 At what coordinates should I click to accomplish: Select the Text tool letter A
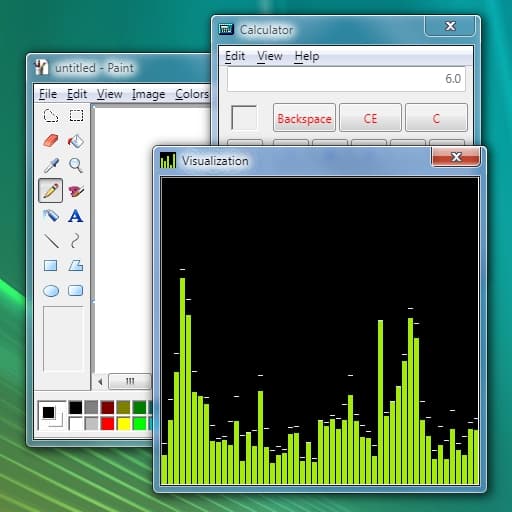[x=76, y=216]
